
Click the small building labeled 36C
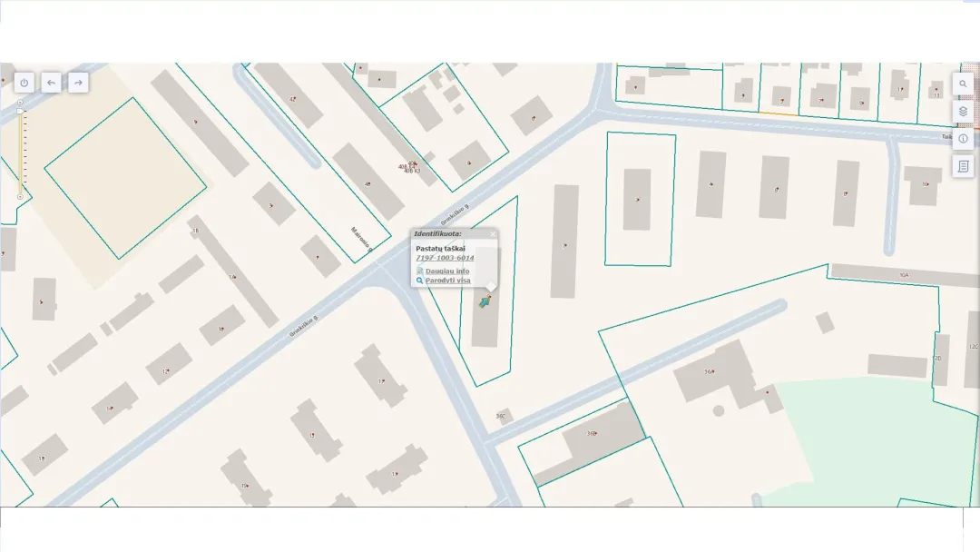point(504,416)
